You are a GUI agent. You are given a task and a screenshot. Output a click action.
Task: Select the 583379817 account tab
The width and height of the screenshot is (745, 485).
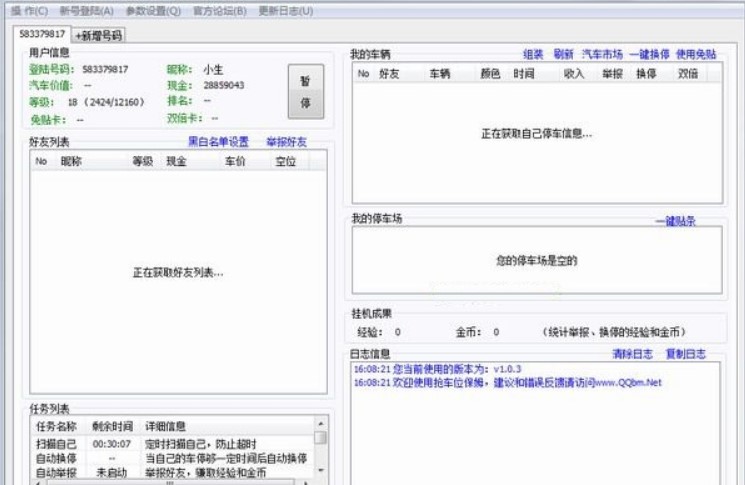(x=42, y=34)
